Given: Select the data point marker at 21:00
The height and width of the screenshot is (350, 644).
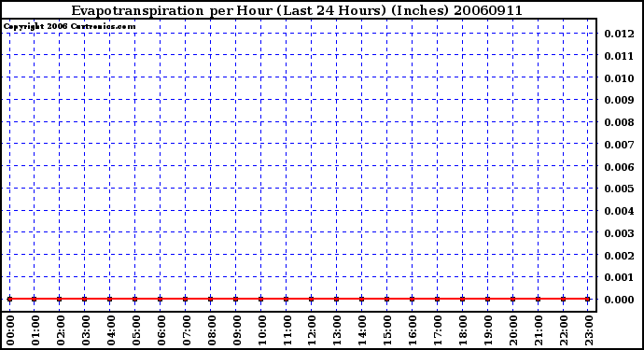Looking at the screenshot, I should tap(538, 299).
